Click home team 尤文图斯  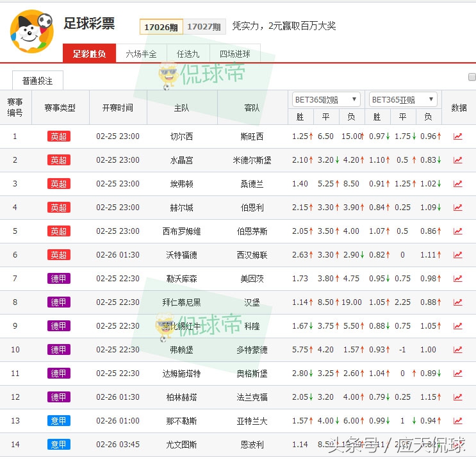click(x=181, y=444)
